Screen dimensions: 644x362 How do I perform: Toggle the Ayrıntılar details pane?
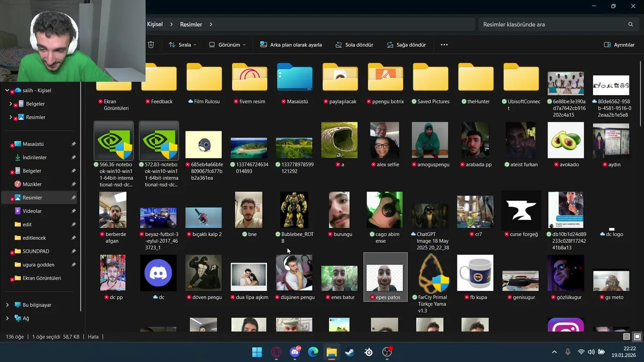tap(619, 45)
